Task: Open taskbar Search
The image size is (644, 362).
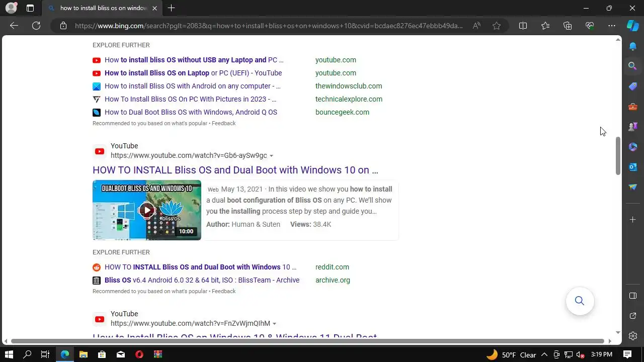Action: [x=27, y=354]
